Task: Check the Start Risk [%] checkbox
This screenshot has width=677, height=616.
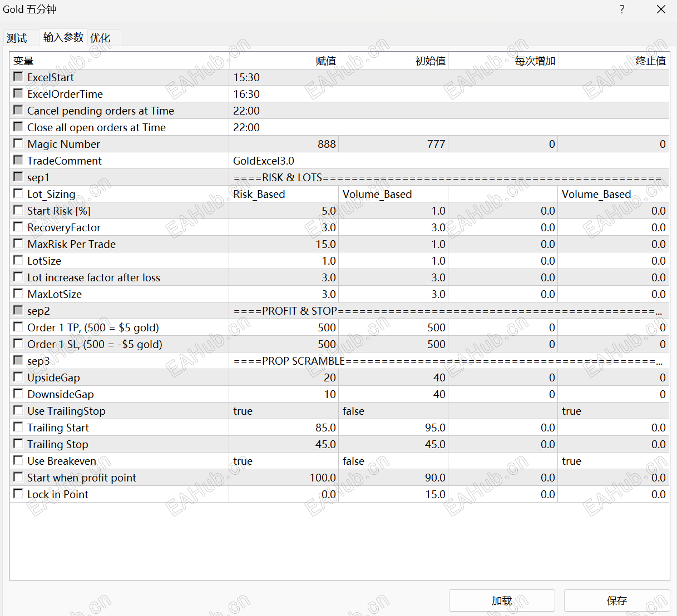Action: [x=18, y=210]
